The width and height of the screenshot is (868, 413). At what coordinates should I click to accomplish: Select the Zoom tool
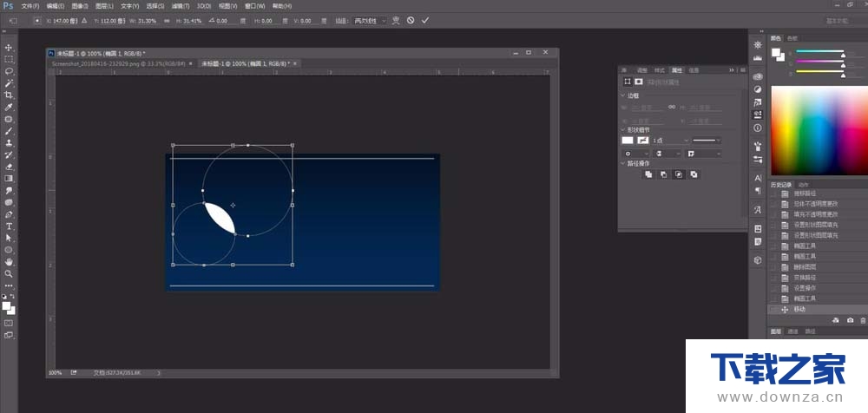(9, 274)
